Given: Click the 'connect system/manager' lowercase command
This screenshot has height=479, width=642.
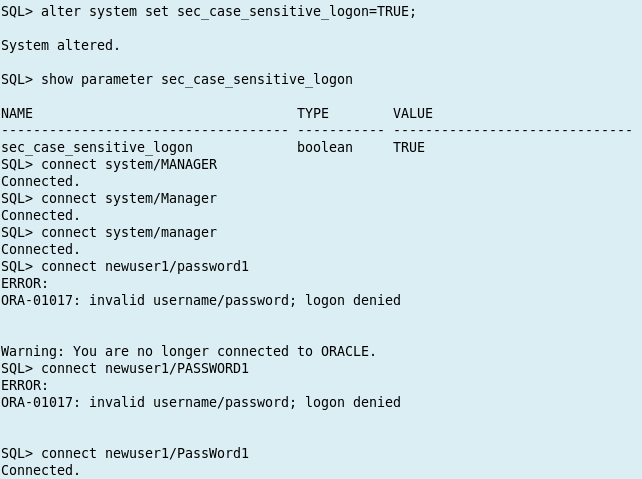Looking at the screenshot, I should [x=129, y=232].
